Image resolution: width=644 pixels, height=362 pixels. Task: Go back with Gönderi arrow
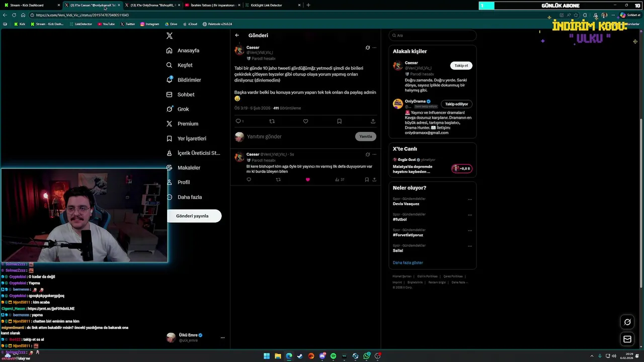point(237,35)
